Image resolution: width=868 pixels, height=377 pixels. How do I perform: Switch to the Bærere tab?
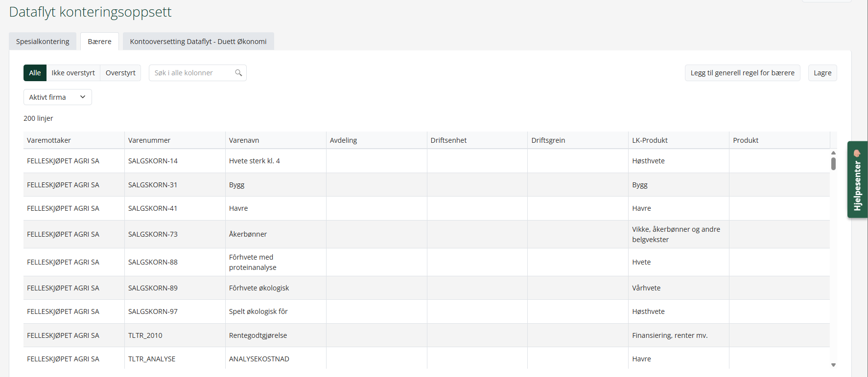pos(99,42)
